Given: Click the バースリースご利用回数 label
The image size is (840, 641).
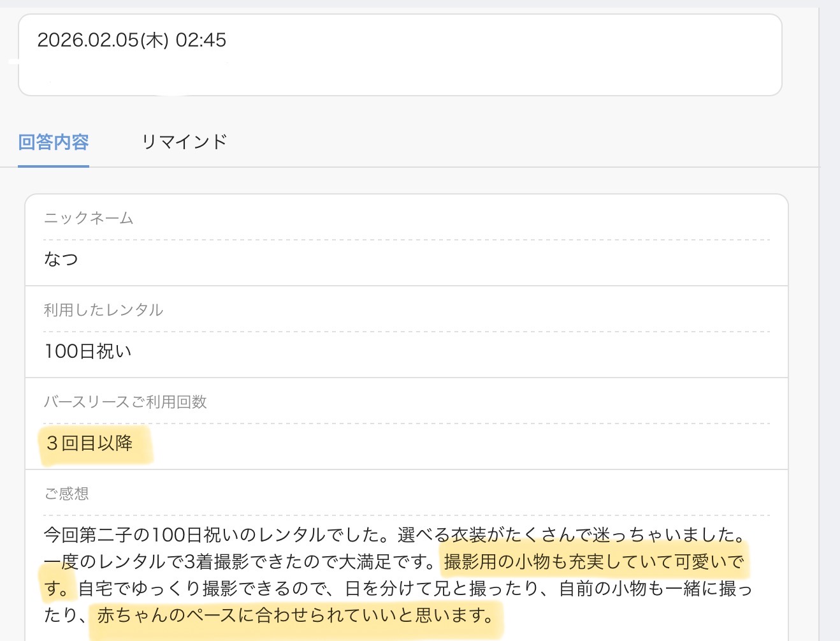Looking at the screenshot, I should click(125, 402).
